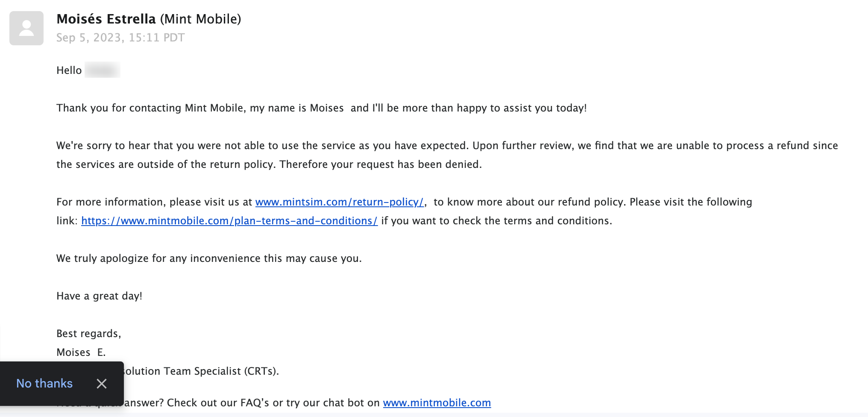
Task: Click 'Team Specialist (CRTs).' title text
Action: [x=221, y=371]
